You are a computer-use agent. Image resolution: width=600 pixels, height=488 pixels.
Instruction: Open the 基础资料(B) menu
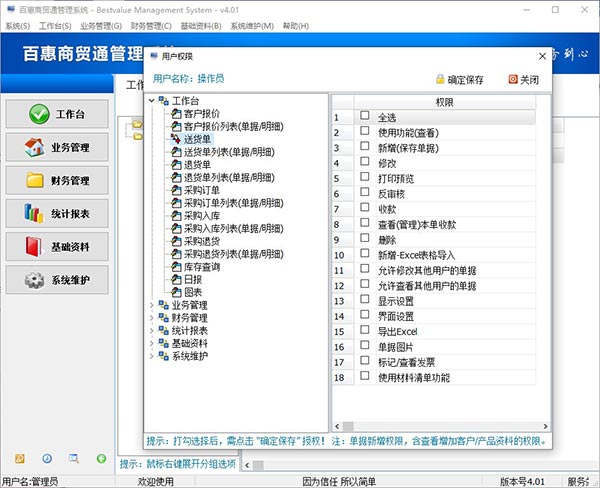point(201,26)
